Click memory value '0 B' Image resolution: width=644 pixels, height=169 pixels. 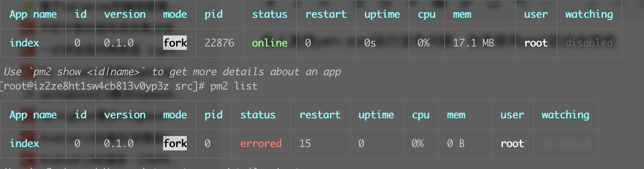pos(456,144)
